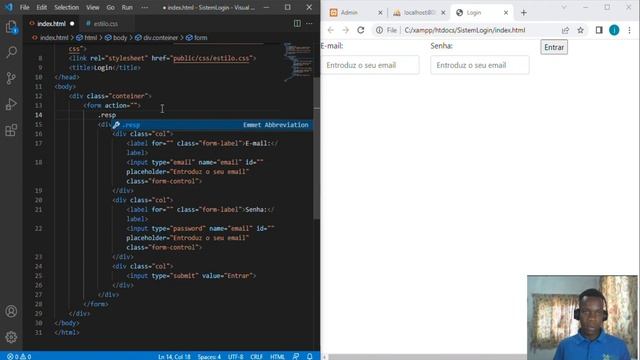Change file encoding via UTF-8

(x=236, y=356)
